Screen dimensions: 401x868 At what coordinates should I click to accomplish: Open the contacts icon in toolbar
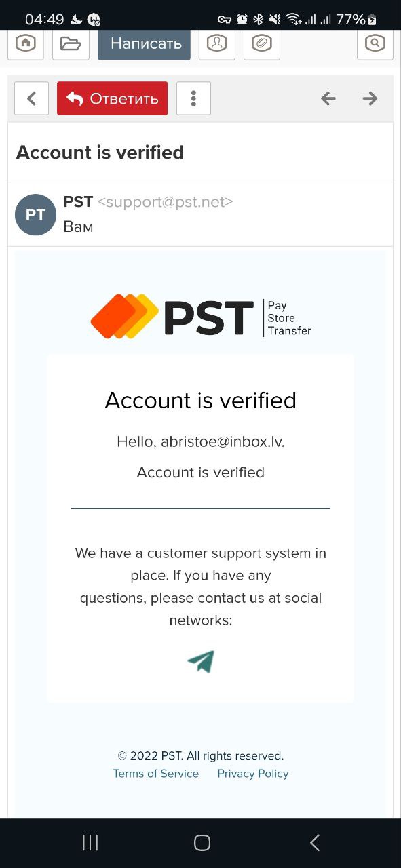pyautogui.click(x=216, y=44)
